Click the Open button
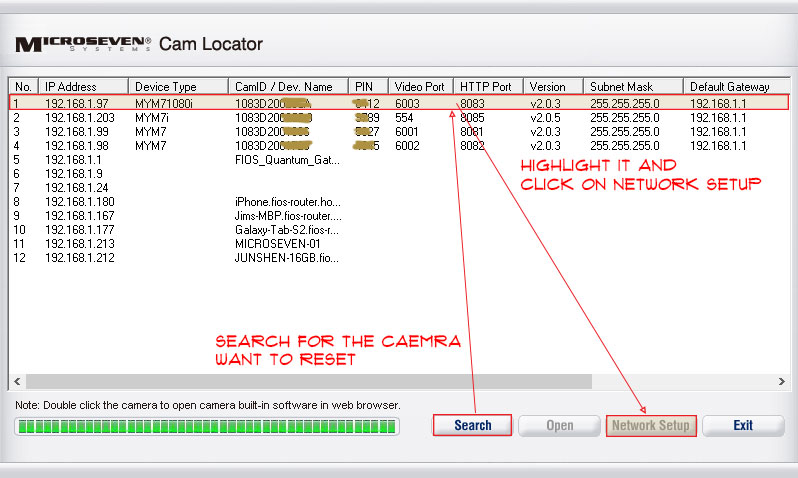Image resolution: width=798 pixels, height=478 pixels. (559, 426)
